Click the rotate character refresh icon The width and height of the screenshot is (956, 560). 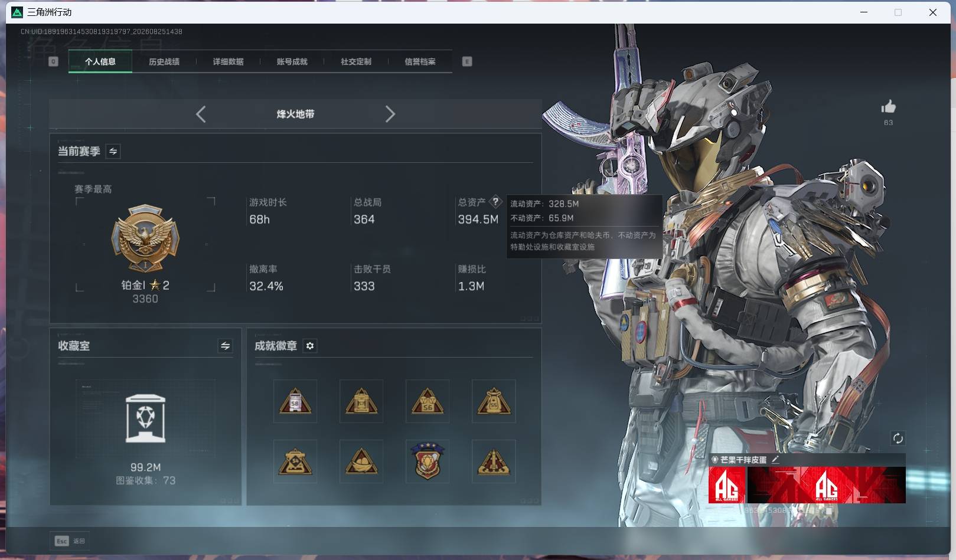point(898,438)
